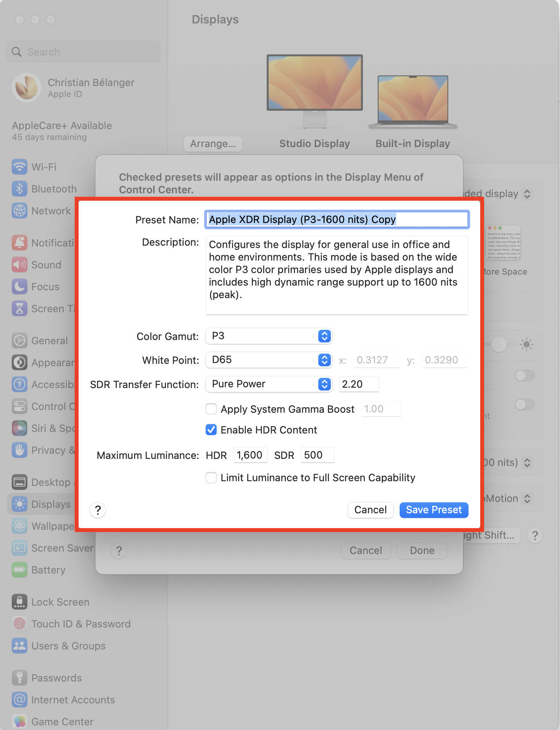
Task: Open Wallpaper flower icon in sidebar
Action: (x=20, y=526)
